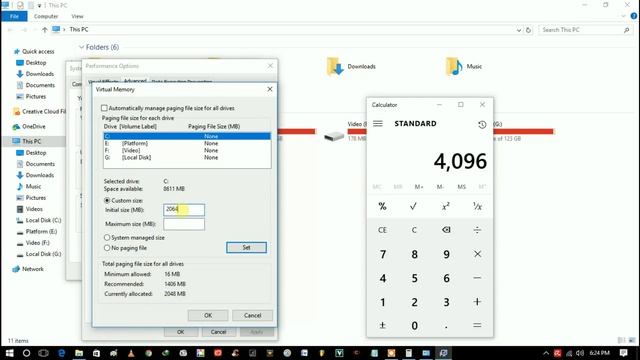This screenshot has width=640, height=360.
Task: Click the x squared key
Action: [446, 207]
